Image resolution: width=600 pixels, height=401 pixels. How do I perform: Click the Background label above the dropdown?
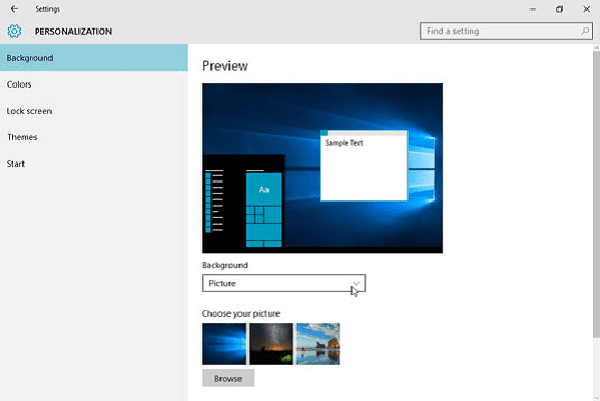click(225, 265)
